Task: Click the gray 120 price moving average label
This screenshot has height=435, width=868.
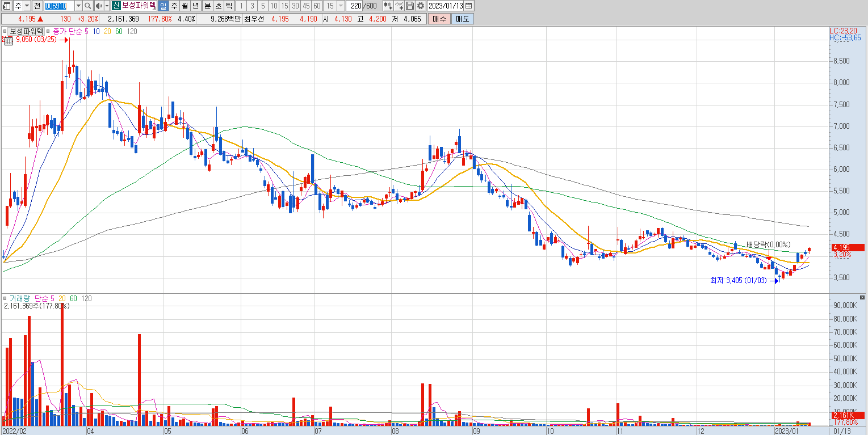Action: (x=132, y=31)
